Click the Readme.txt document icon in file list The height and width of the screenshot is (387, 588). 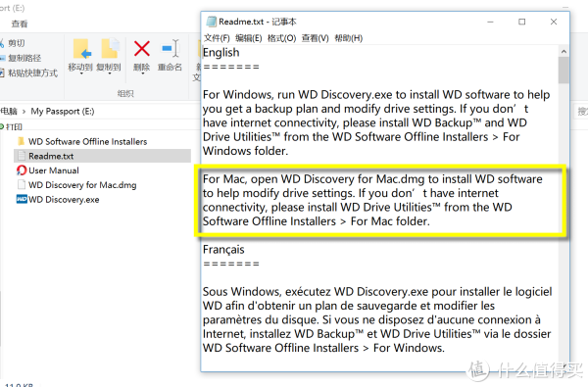22,156
